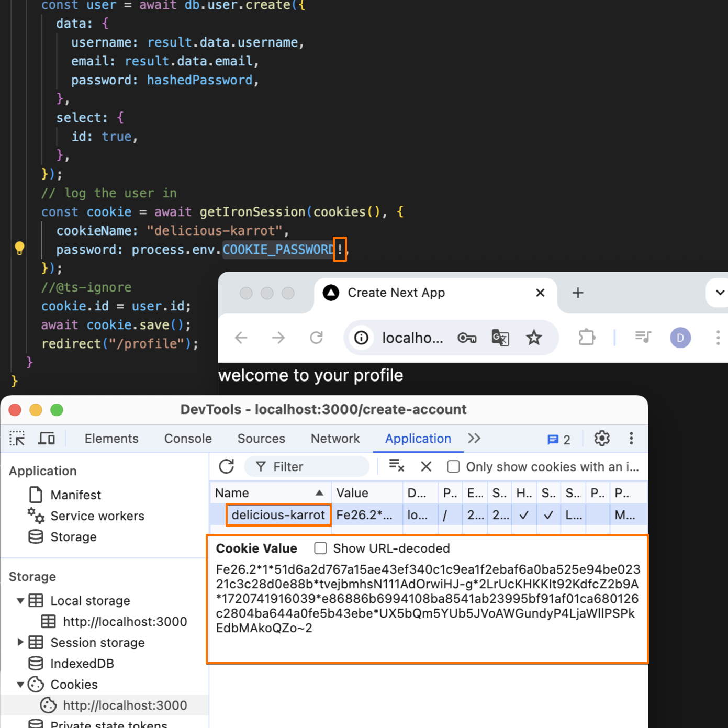Open the Chrome profile avatar D
Viewport: 728px width, 728px height.
click(680, 338)
